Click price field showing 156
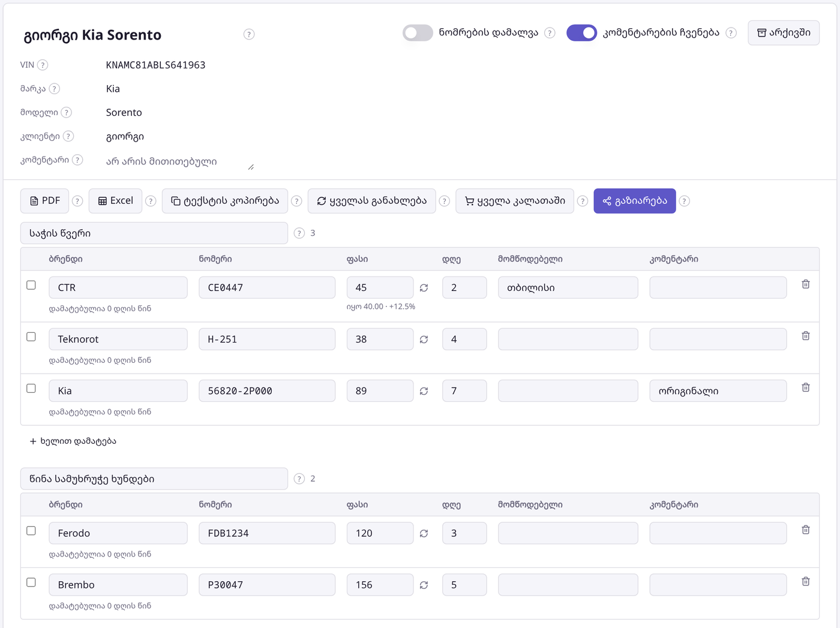The height and width of the screenshot is (628, 840). pos(380,585)
